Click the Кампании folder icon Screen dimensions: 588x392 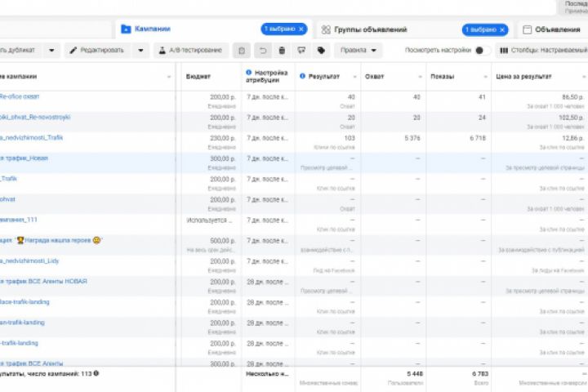coord(126,29)
